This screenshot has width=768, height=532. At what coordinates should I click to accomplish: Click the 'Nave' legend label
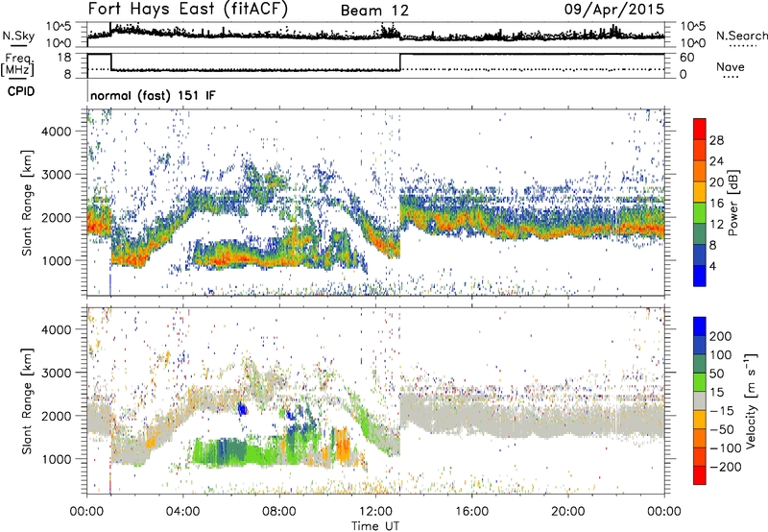pyautogui.click(x=731, y=67)
